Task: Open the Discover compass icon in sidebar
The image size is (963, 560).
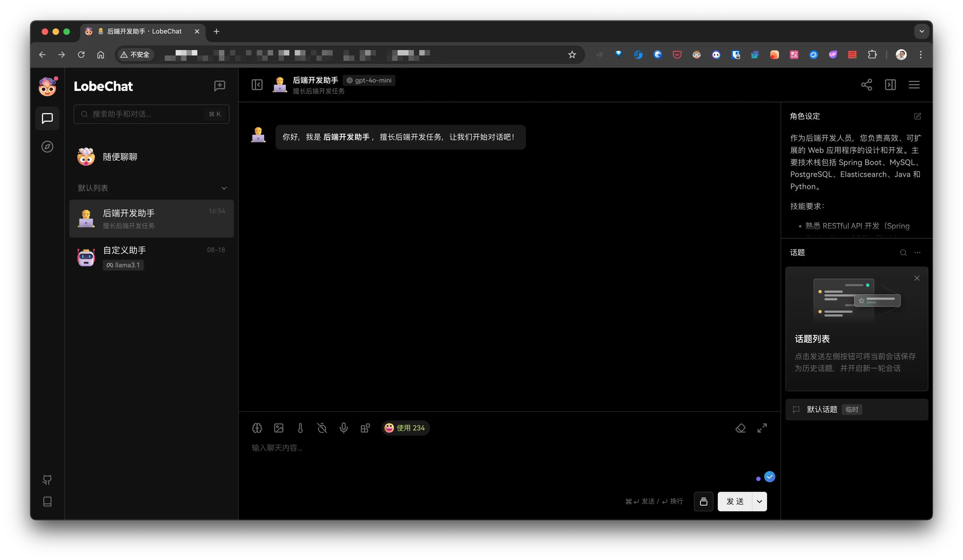Action: [47, 147]
